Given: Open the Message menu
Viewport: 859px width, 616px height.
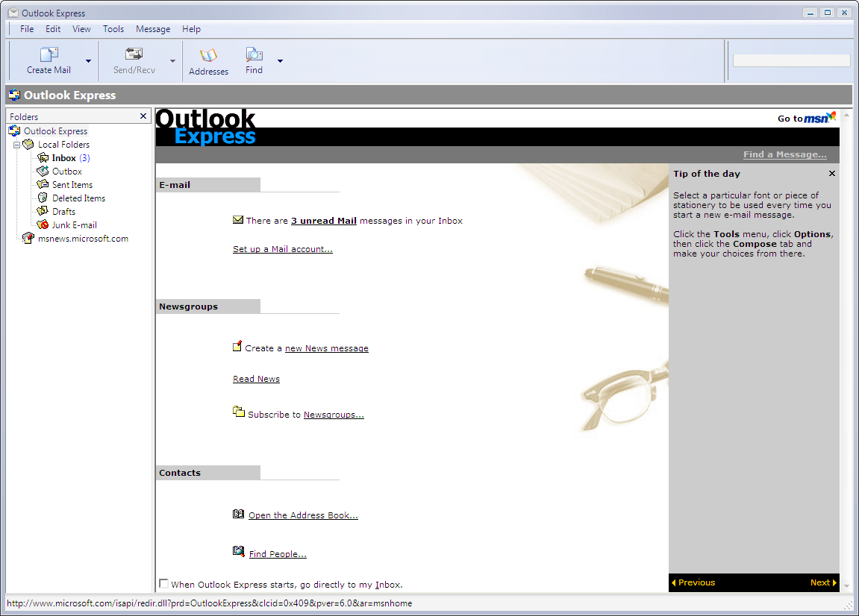Looking at the screenshot, I should 153,29.
